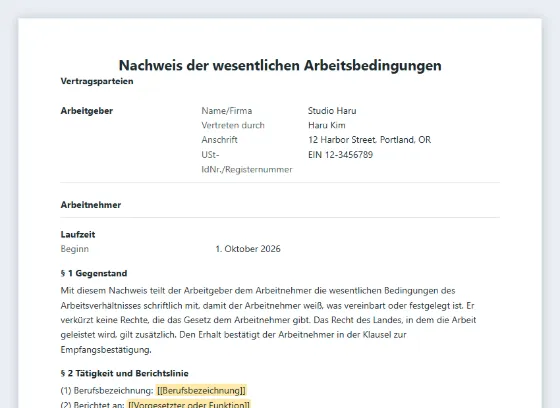Image resolution: width=560 pixels, height=408 pixels.
Task: Select the 'Vertragsparteien' heading
Action: tap(97, 81)
